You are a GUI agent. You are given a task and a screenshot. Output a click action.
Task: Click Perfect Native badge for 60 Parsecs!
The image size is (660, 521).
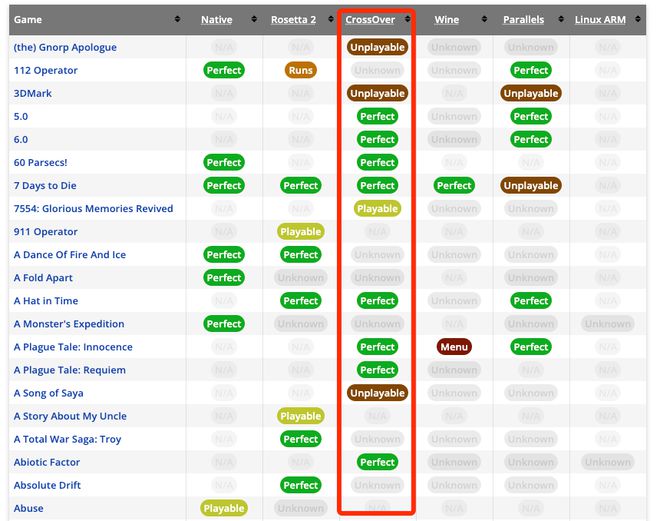(x=224, y=162)
